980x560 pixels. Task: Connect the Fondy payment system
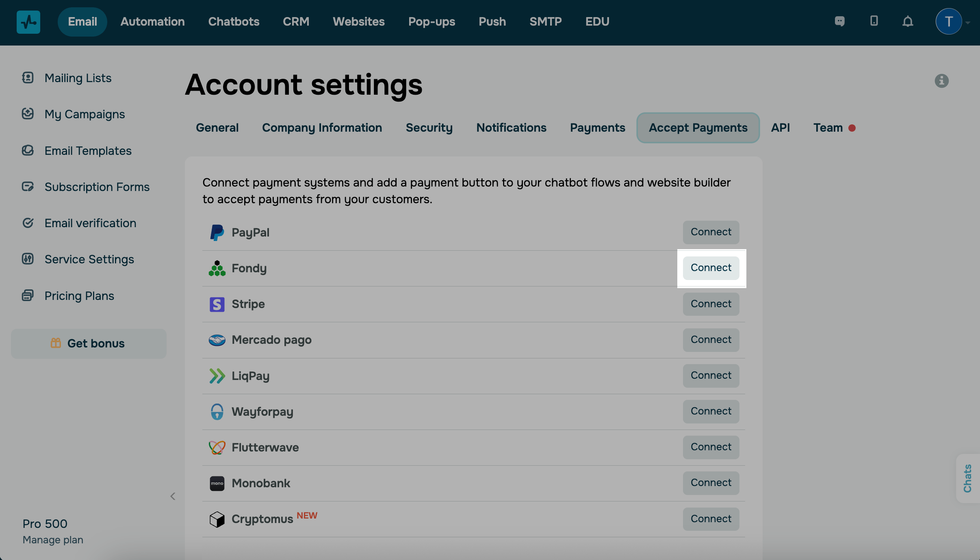pyautogui.click(x=711, y=268)
